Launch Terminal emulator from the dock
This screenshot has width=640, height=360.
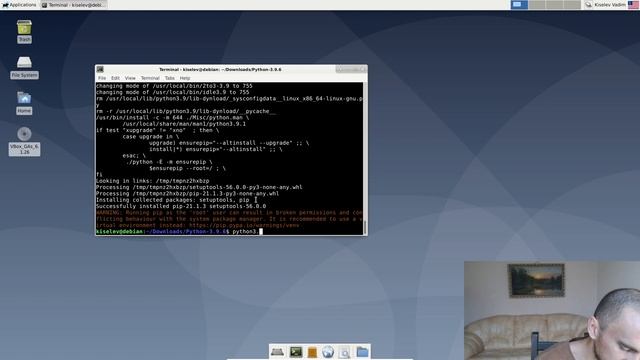[296, 352]
